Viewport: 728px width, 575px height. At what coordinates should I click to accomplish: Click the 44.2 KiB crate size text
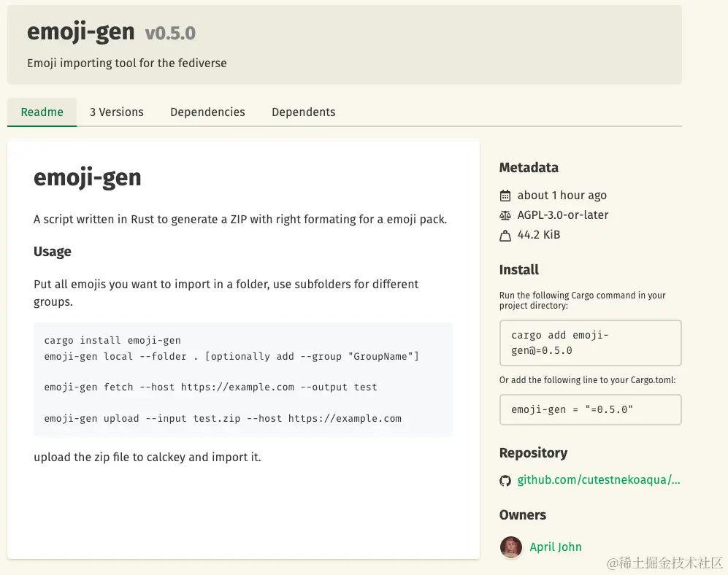539,235
